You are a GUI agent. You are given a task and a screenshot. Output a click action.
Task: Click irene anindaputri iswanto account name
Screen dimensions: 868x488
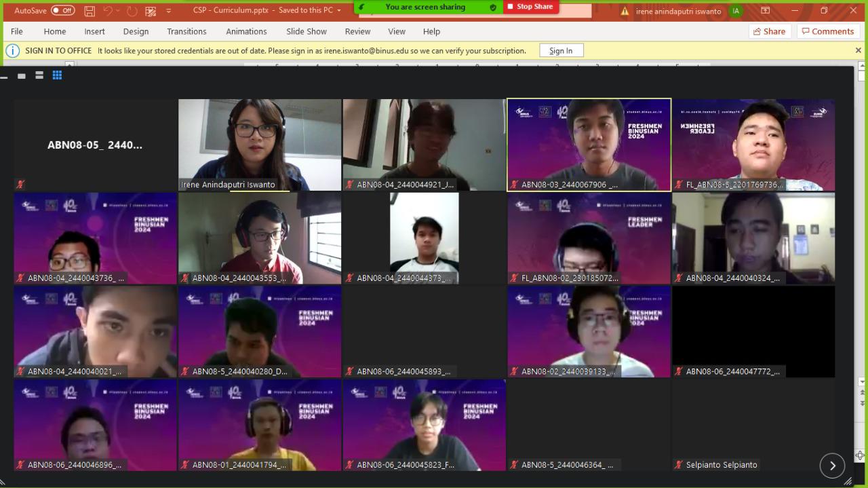tap(677, 11)
